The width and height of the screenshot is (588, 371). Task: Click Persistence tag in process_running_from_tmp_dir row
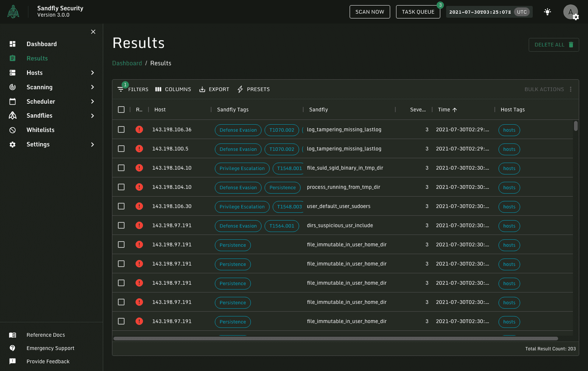point(283,188)
